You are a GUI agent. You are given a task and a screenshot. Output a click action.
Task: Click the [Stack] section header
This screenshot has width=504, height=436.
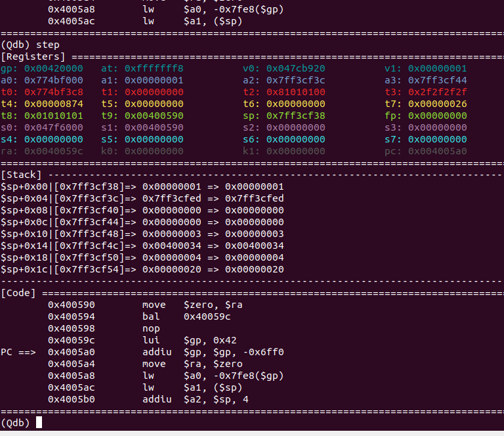21,175
